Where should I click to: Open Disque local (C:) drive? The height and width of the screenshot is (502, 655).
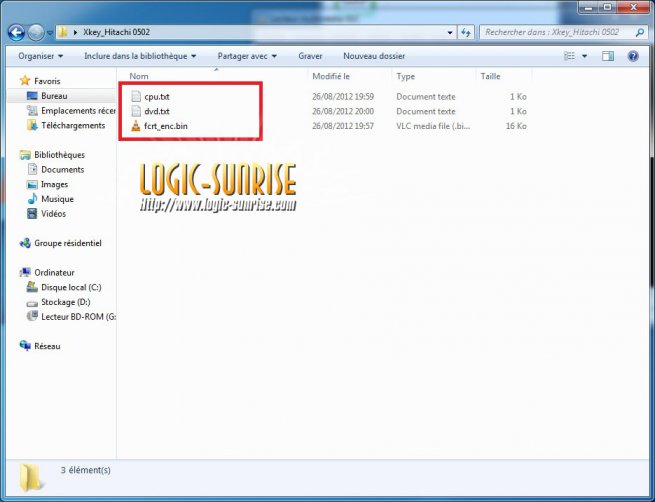click(70, 287)
